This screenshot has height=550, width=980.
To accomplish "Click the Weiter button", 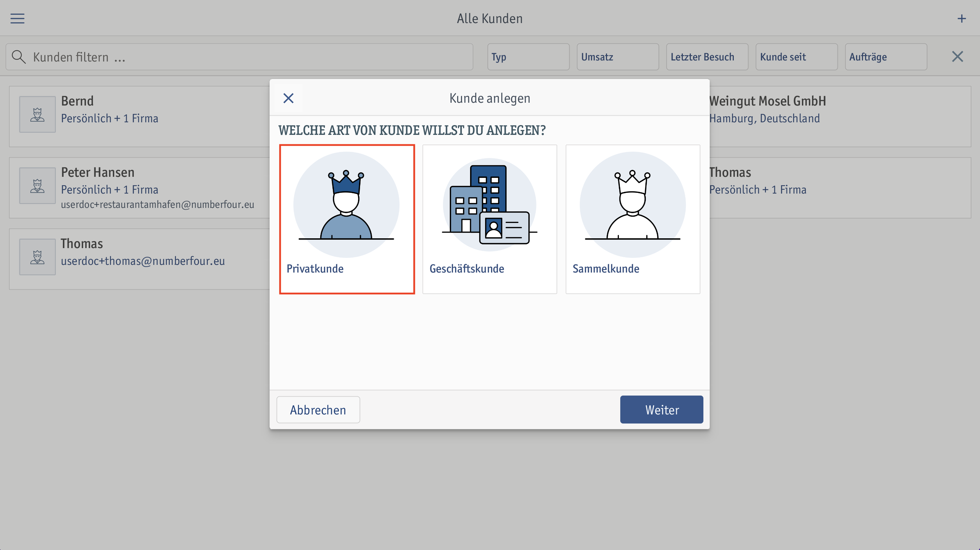I will [x=661, y=410].
